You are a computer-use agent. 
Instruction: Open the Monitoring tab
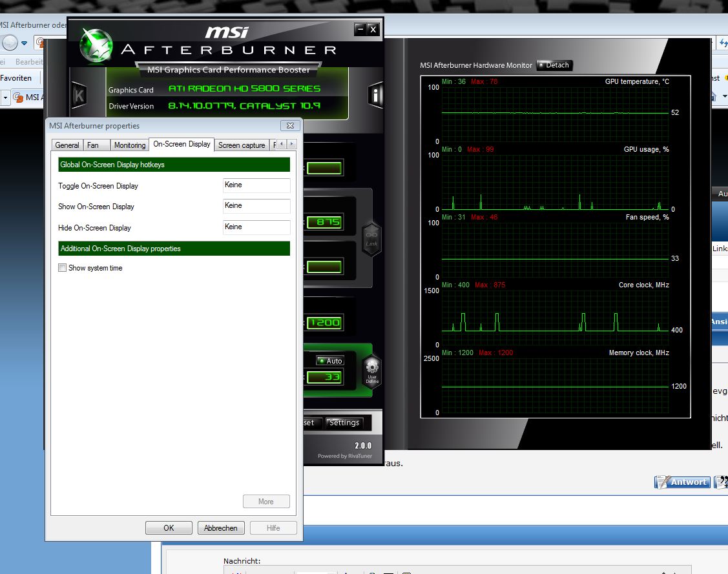click(x=130, y=145)
